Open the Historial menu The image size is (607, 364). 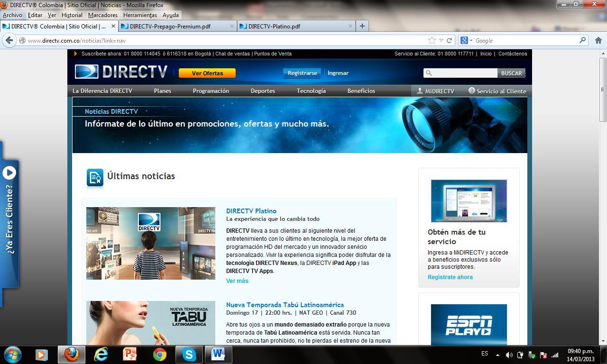[x=72, y=15]
